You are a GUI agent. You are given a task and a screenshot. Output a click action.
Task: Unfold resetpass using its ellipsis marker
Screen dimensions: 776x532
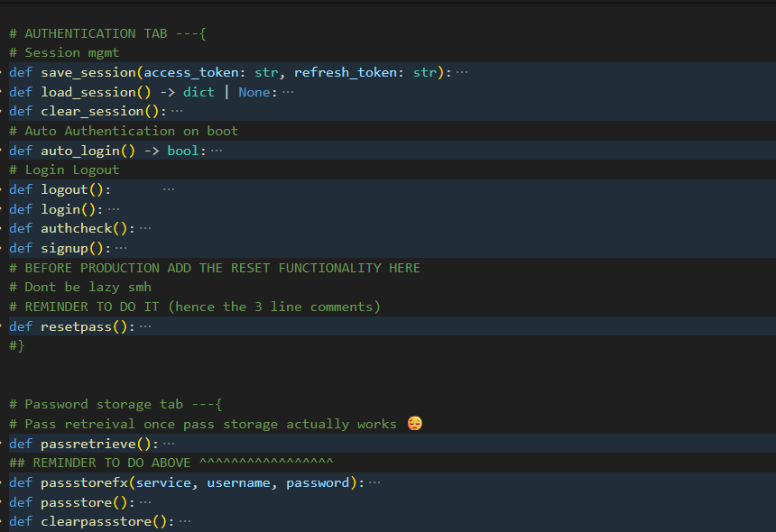pos(145,326)
